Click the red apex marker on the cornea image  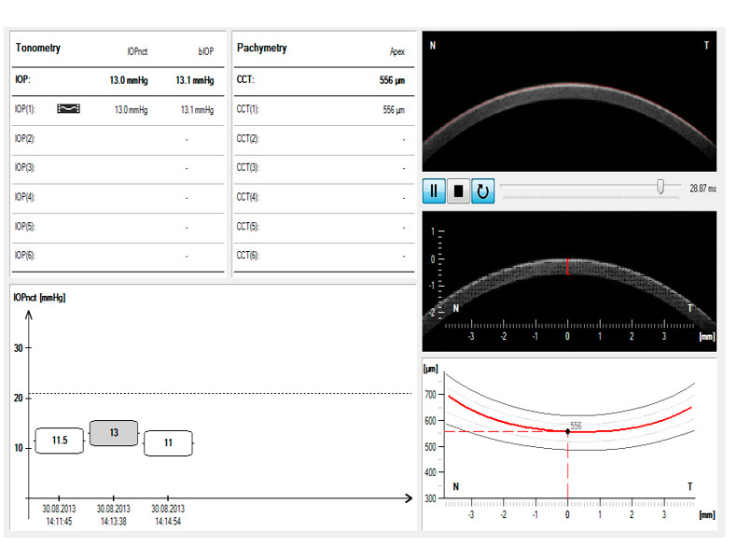click(x=567, y=267)
